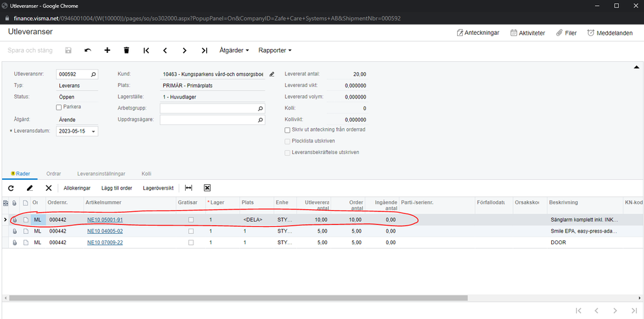The width and height of the screenshot is (644, 319).
Task: Export grid to Excel icon
Action: click(x=208, y=188)
